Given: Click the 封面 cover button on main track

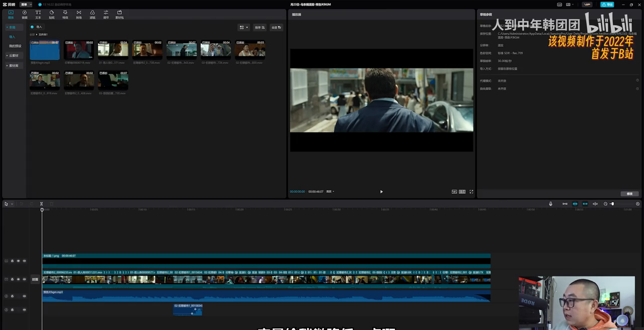Looking at the screenshot, I should pyautogui.click(x=35, y=279).
